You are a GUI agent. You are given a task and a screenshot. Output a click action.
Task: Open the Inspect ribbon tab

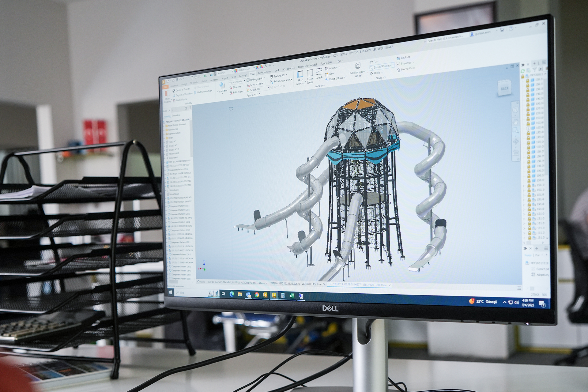point(225,78)
